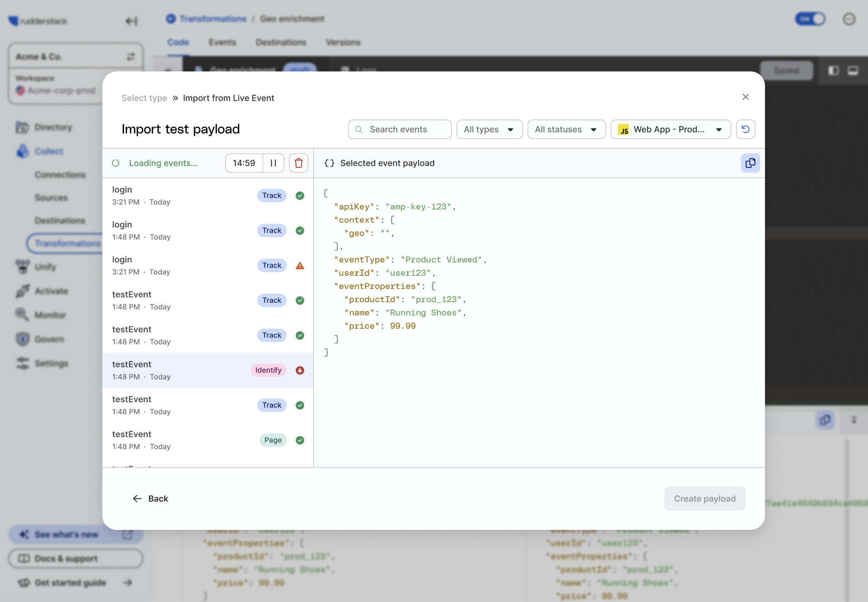This screenshot has width=868, height=602.
Task: Toggle the transformation ON switch
Action: pos(810,19)
